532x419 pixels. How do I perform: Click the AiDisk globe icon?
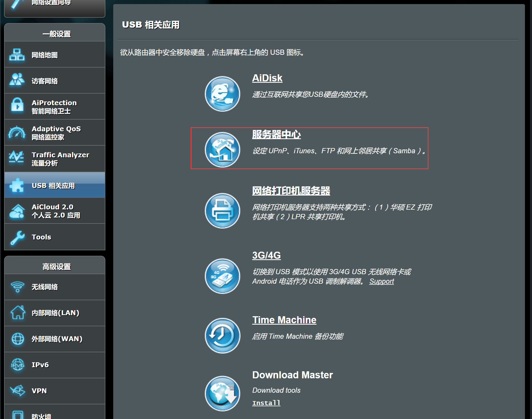click(222, 94)
